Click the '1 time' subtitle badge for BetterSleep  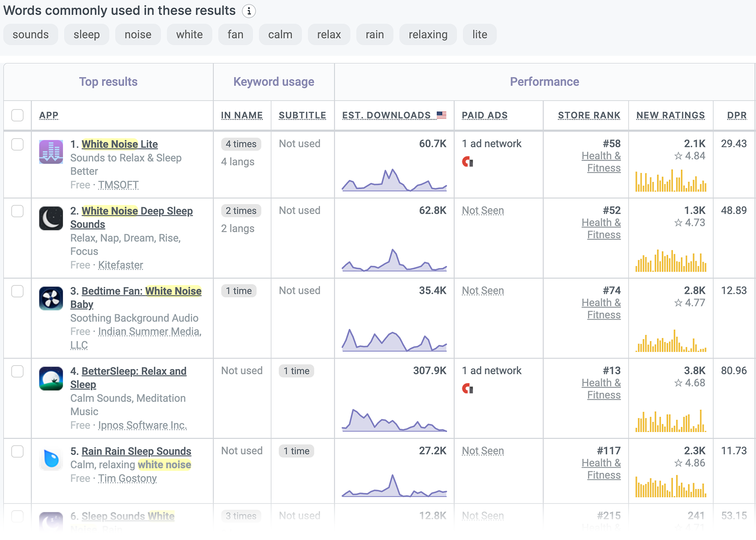(296, 371)
